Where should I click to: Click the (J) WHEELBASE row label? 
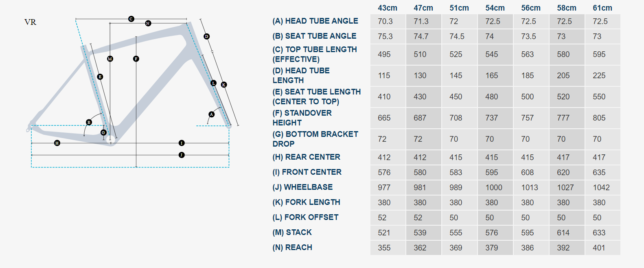click(x=302, y=187)
